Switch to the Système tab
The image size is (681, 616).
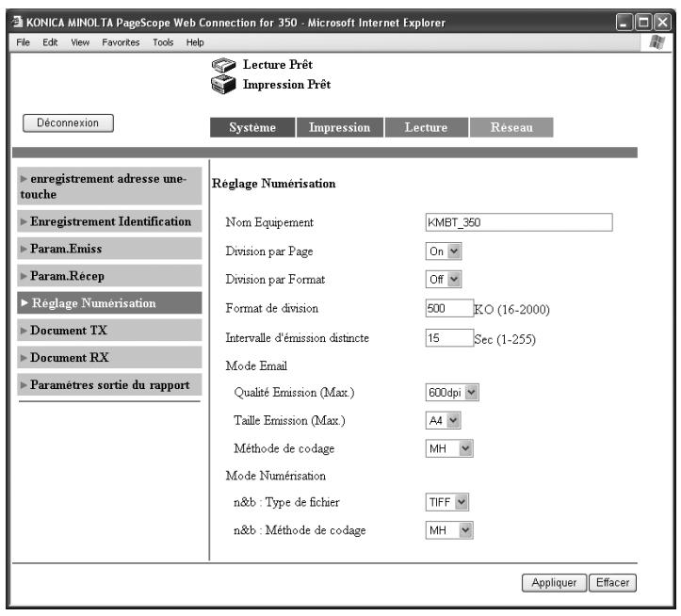252,127
